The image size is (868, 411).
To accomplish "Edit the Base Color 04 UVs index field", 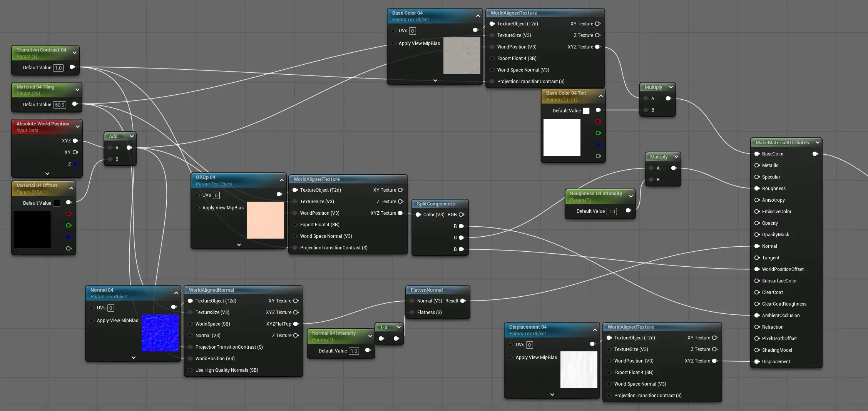I will (x=412, y=31).
